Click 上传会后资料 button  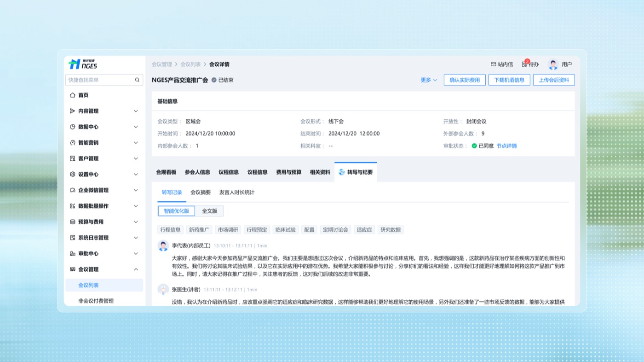click(554, 80)
